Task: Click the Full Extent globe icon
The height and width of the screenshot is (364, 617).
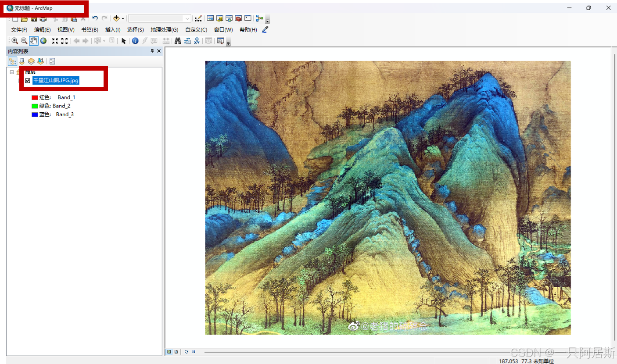Action: (43, 41)
